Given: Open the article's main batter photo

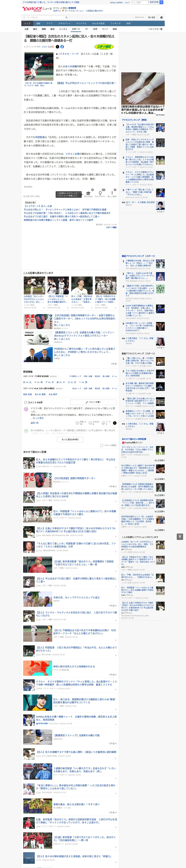Looking at the screenshot, I should tap(39, 67).
